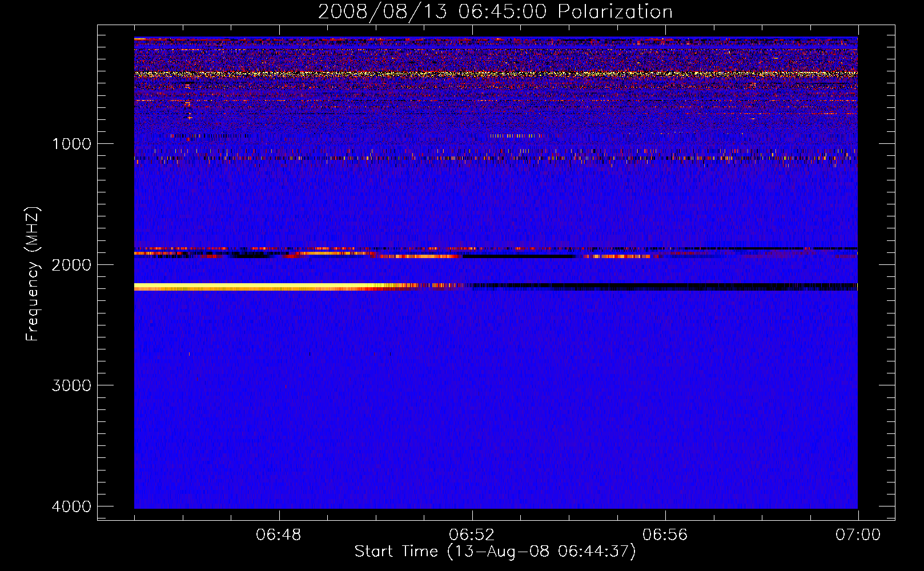The height and width of the screenshot is (571, 924).
Task: Click the plot title '2008/08/13 06:45:00 Polarization'
Action: click(x=495, y=12)
